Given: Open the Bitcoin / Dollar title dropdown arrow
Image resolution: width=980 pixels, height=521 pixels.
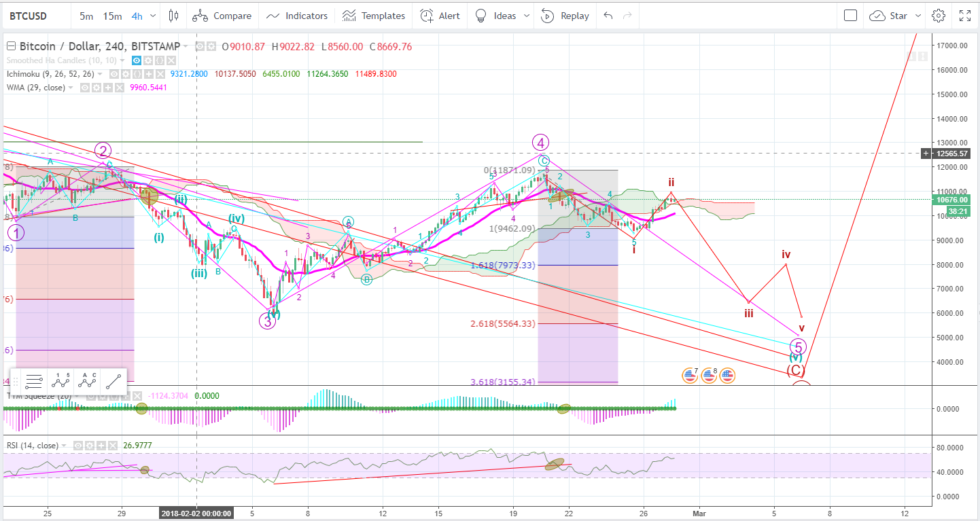Looking at the screenshot, I should (186, 46).
